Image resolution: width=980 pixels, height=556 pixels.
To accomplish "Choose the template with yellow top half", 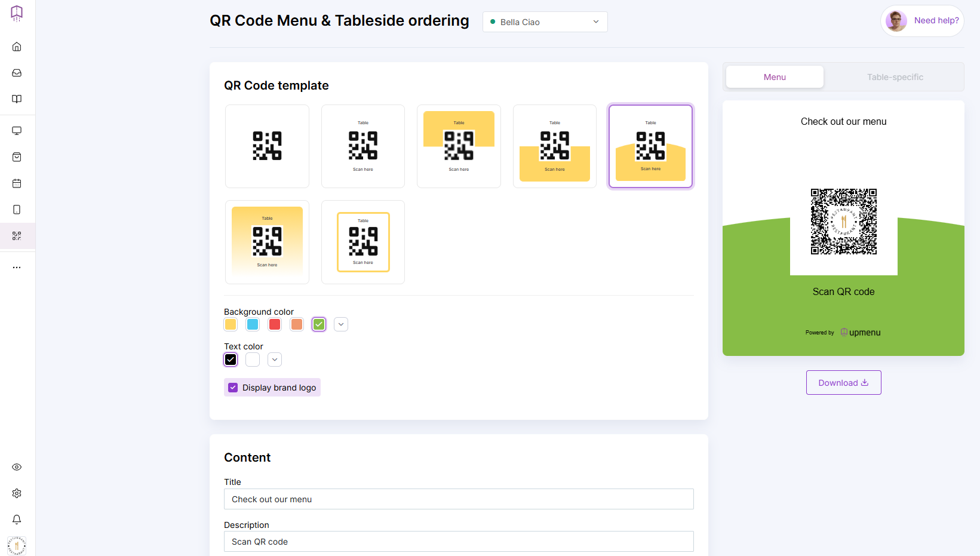I will click(x=459, y=146).
